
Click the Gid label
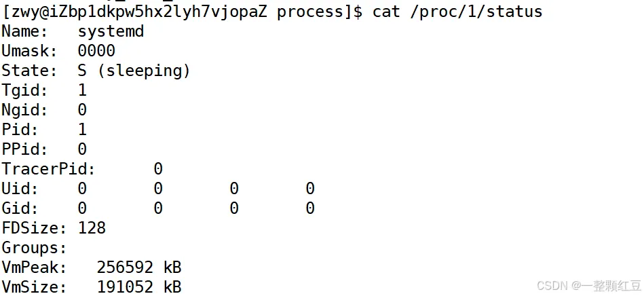[x=20, y=208]
